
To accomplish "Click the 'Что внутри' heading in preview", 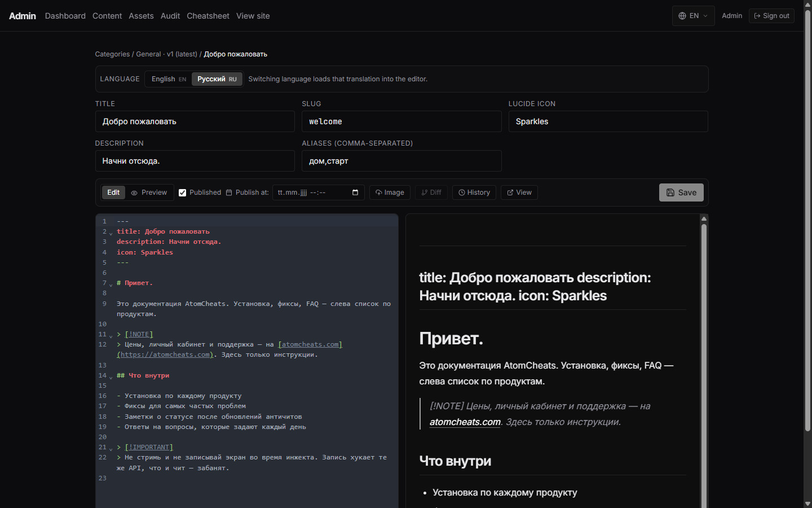I will click(x=455, y=461).
